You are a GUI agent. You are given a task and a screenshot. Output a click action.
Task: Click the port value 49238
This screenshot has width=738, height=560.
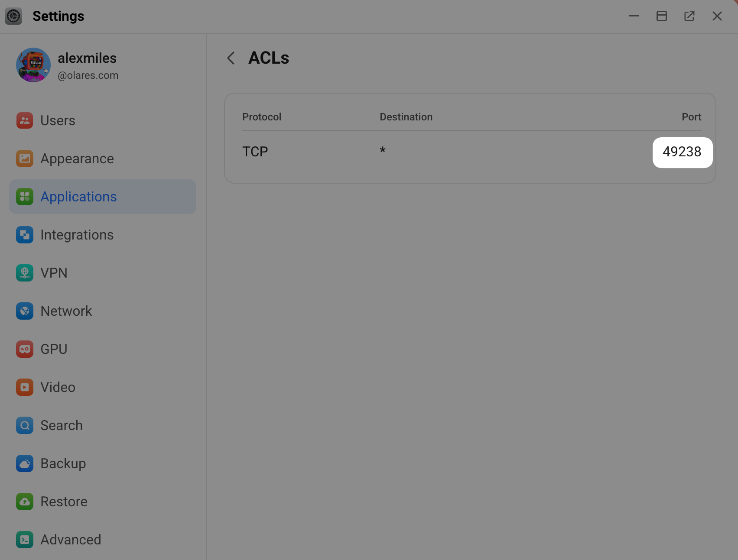coord(682,152)
